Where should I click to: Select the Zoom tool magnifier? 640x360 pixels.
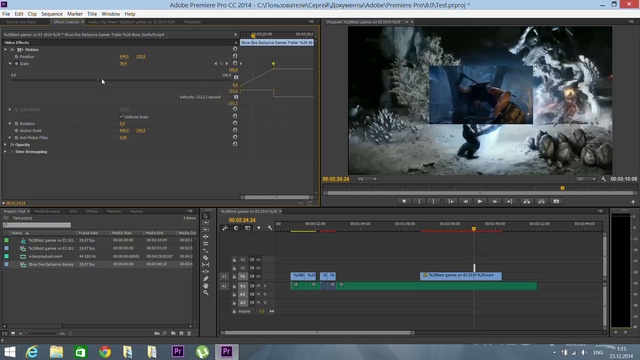pos(206,292)
